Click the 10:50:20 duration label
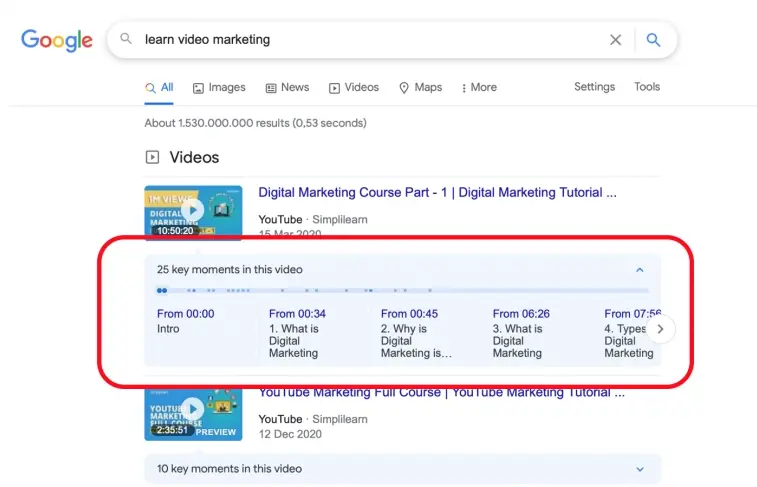The image size is (757, 487). click(x=175, y=231)
